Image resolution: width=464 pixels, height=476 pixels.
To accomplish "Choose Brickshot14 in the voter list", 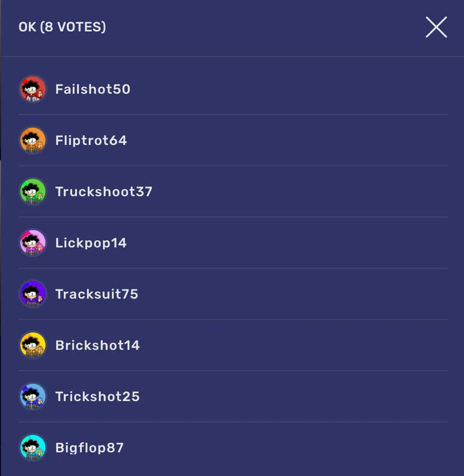I will click(x=98, y=345).
